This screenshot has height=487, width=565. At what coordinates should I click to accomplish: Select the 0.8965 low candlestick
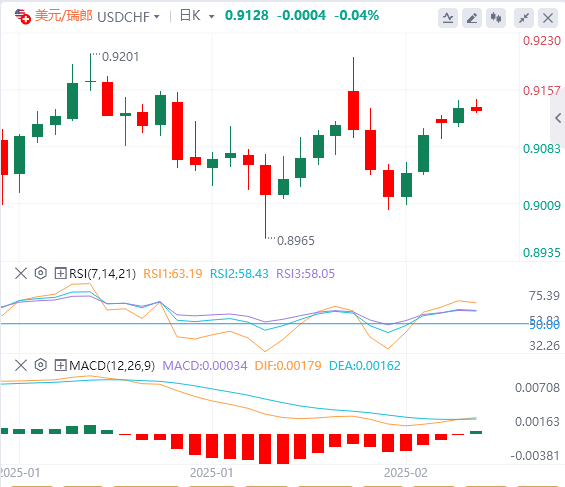pos(266,196)
